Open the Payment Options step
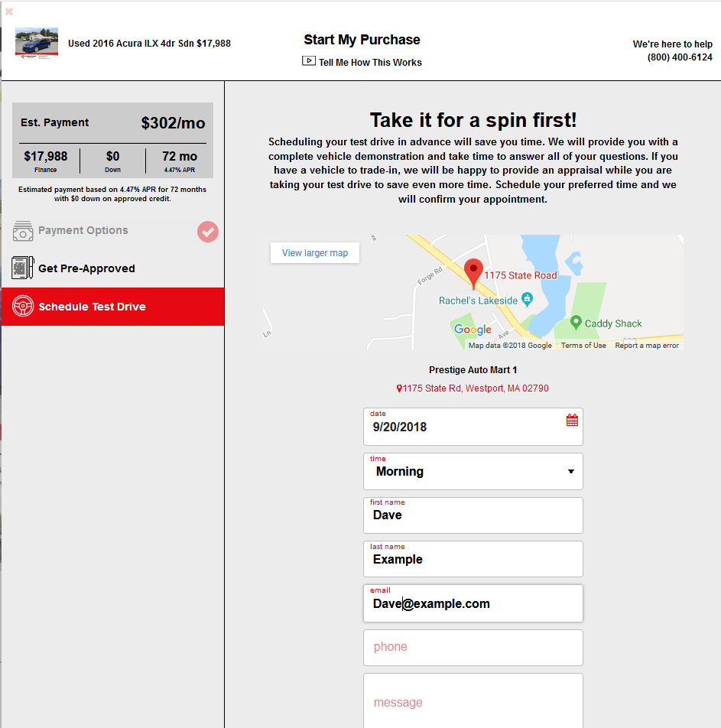This screenshot has width=721, height=728. point(83,230)
